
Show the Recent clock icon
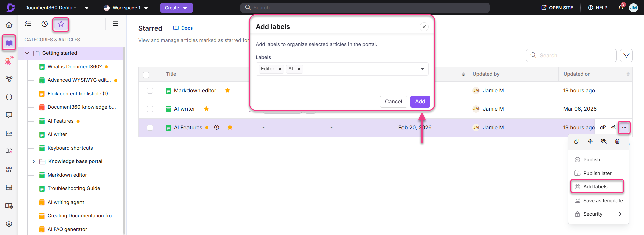pos(45,24)
